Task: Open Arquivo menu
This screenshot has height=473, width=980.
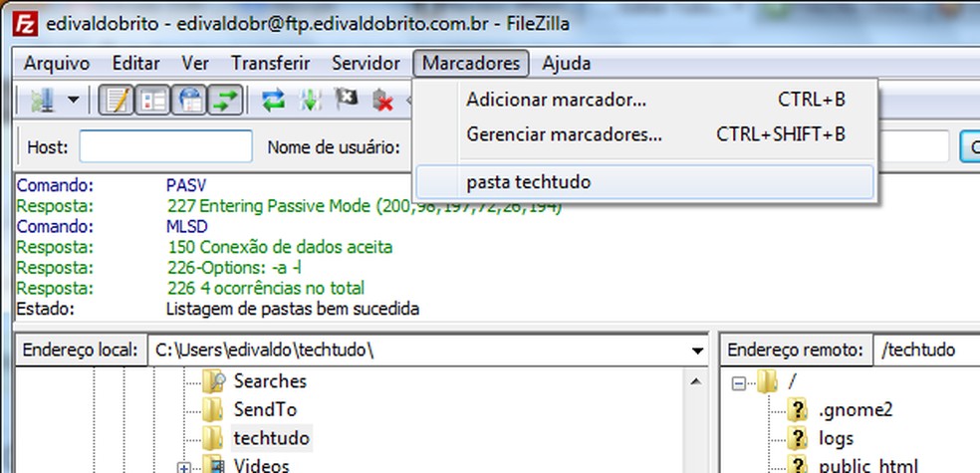Action: (x=57, y=63)
